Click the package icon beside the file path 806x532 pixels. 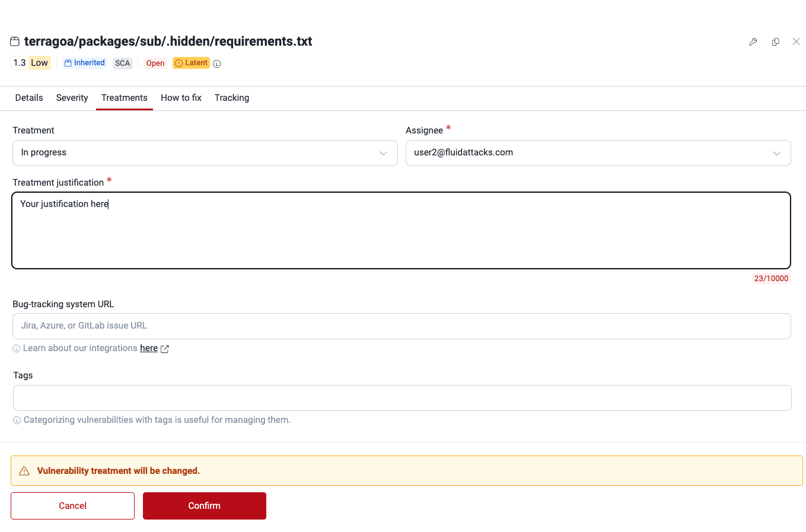[x=14, y=42]
